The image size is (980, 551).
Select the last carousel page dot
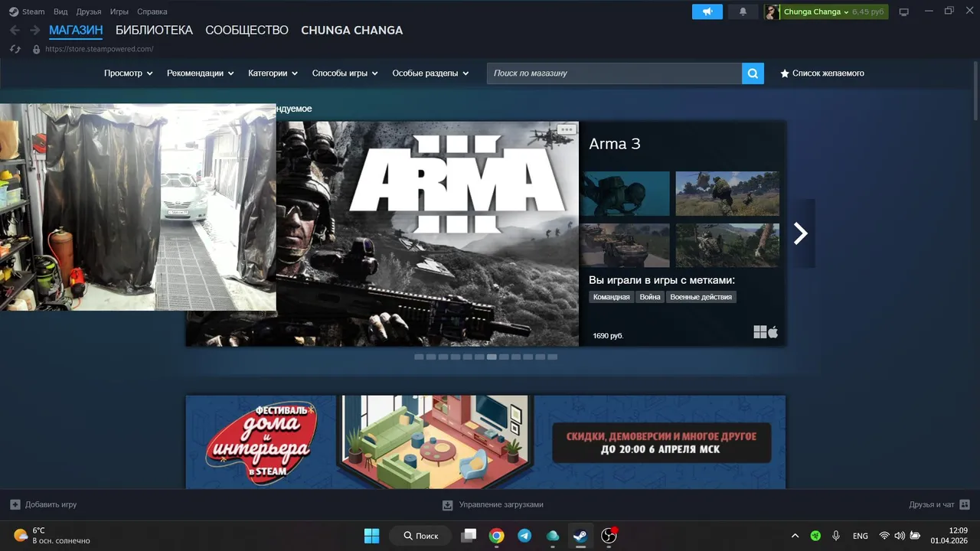(x=553, y=357)
